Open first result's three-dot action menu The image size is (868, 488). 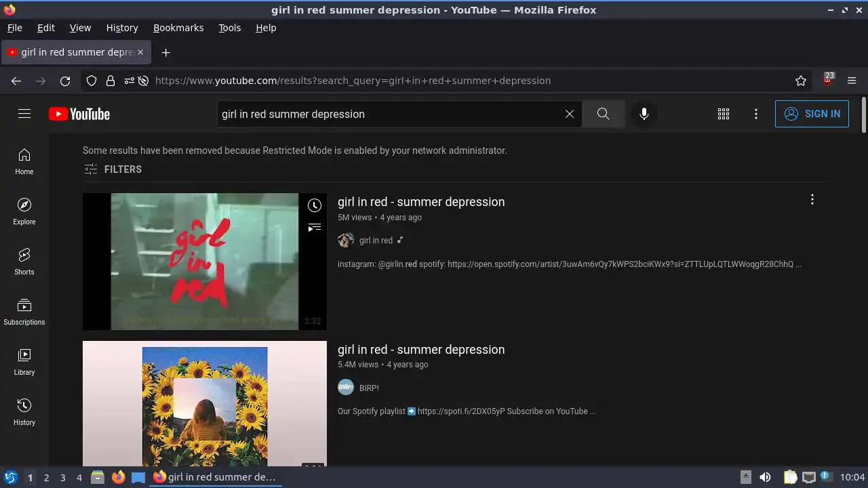(812, 199)
